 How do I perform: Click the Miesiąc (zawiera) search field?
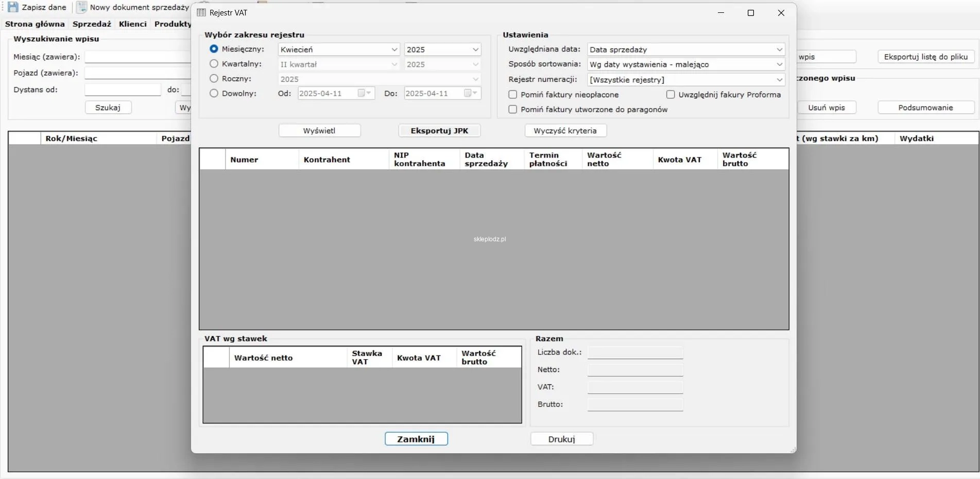137,57
